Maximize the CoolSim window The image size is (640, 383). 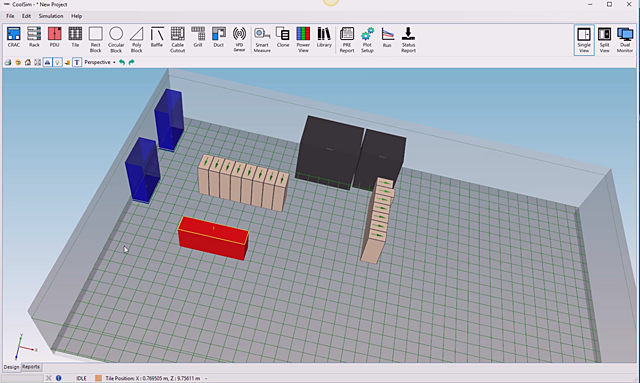coord(609,4)
